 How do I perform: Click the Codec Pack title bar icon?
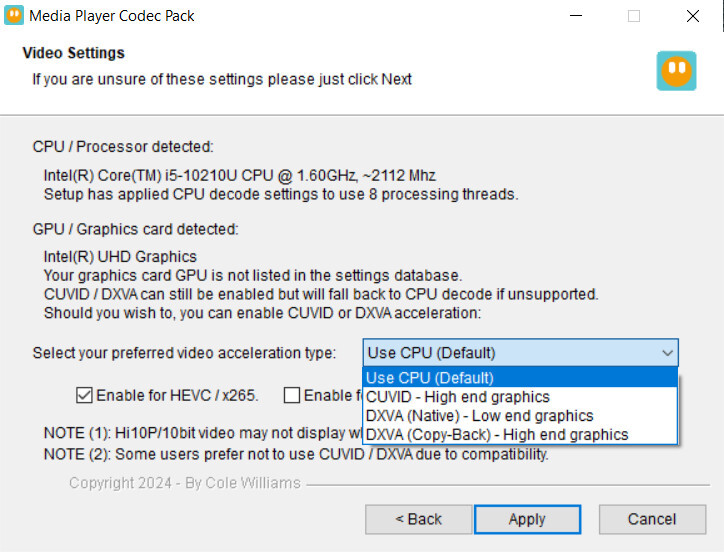coord(14,16)
